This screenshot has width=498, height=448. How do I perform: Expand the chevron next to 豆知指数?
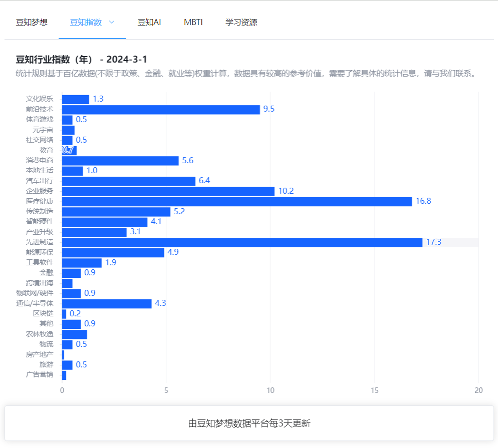tap(112, 22)
